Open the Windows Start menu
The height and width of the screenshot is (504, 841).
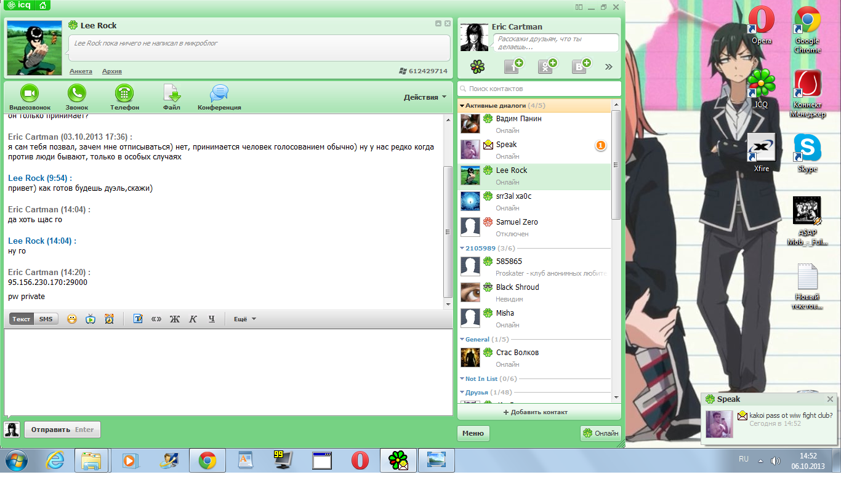click(17, 460)
